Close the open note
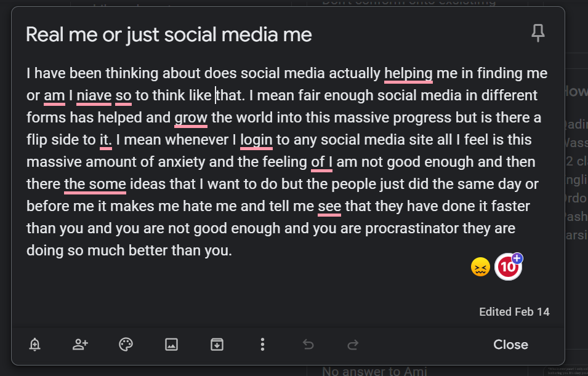The width and height of the screenshot is (588, 376). coord(510,345)
